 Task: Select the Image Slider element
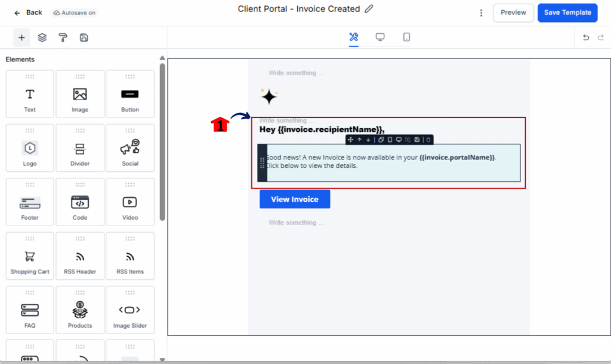pyautogui.click(x=129, y=310)
